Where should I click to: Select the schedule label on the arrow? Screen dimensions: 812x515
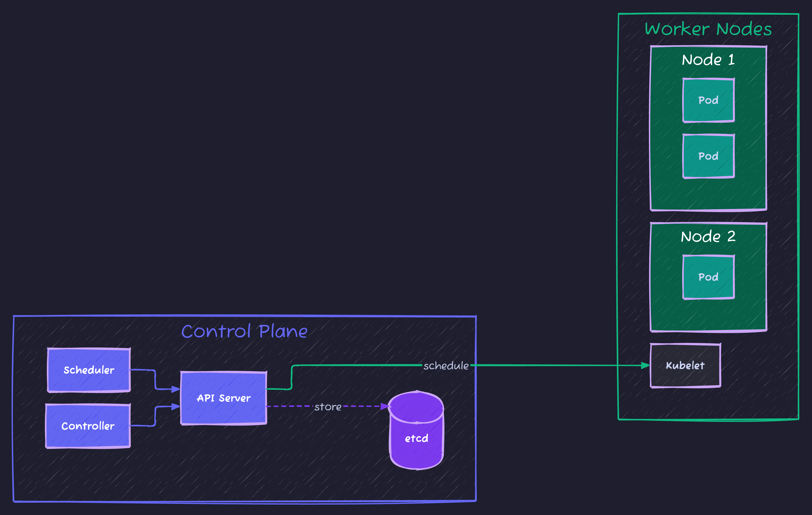(446, 365)
